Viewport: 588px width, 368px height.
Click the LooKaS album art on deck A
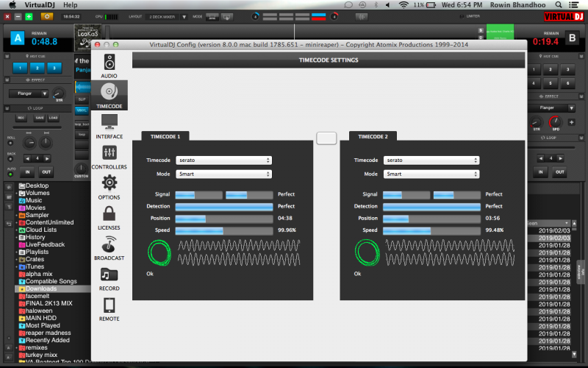click(87, 38)
